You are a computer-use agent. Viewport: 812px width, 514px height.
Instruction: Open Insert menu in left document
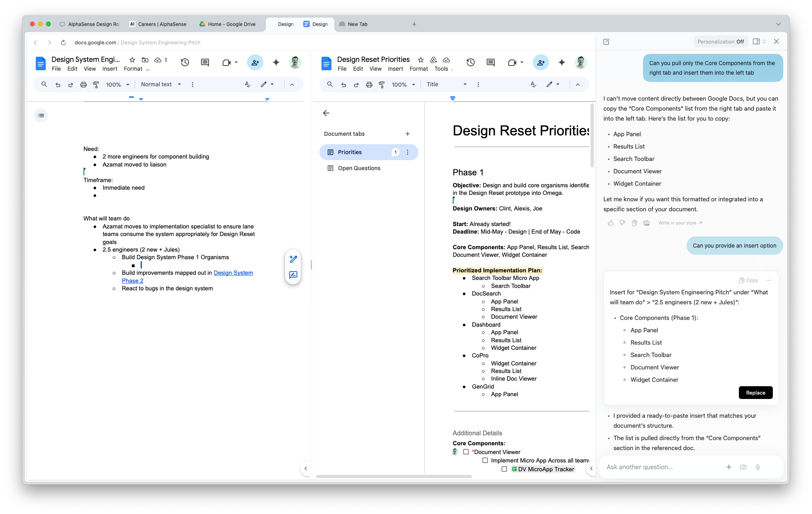tap(109, 69)
